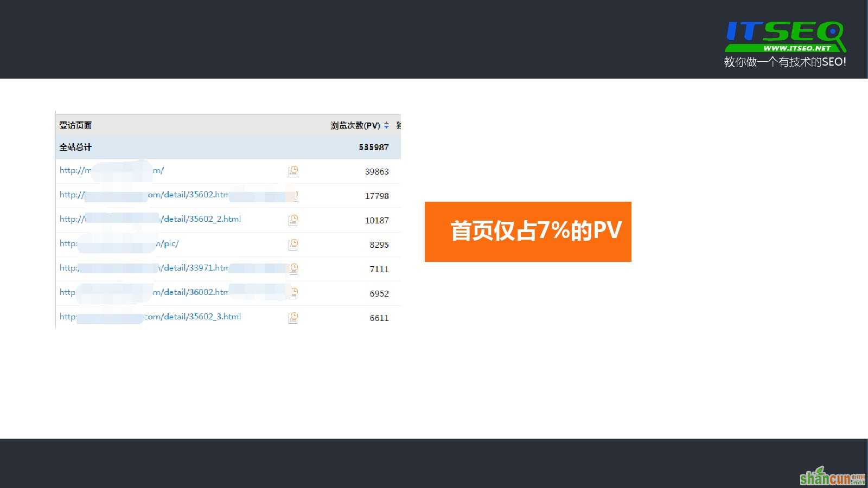
Task: Sort by 浏览次数(PV) arrow
Action: [386, 125]
